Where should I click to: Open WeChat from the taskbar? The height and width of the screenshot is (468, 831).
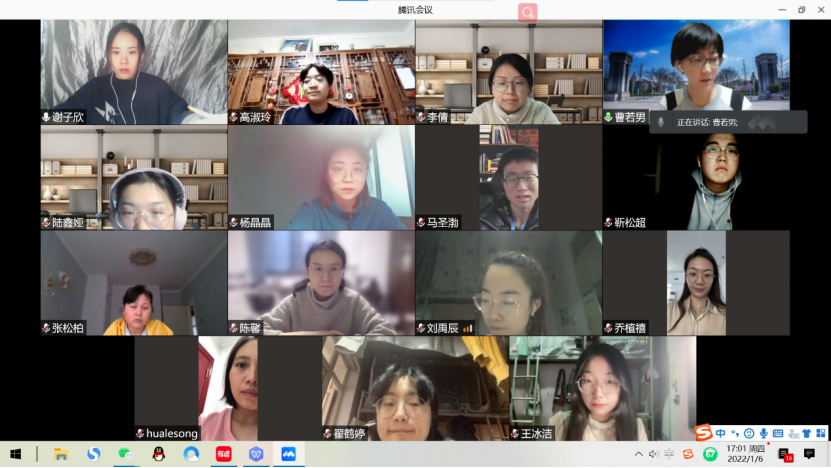[x=125, y=454]
